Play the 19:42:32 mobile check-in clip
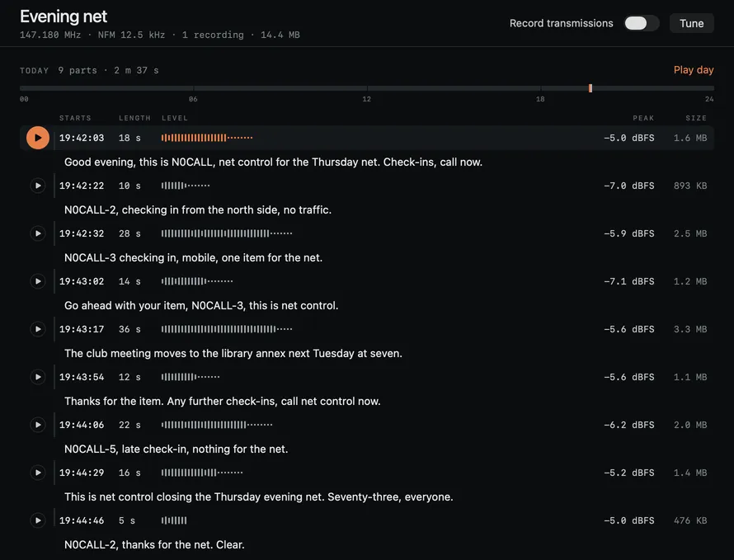The image size is (734, 560). pyautogui.click(x=38, y=233)
